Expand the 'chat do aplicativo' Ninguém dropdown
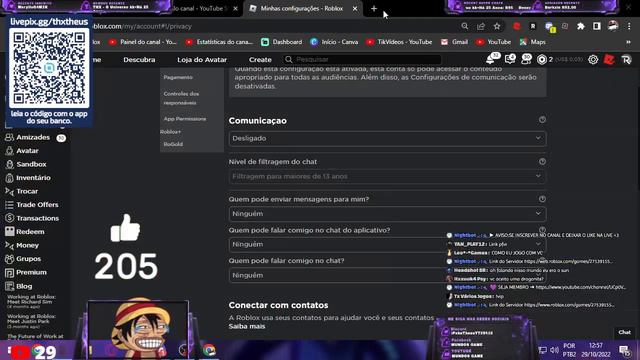The width and height of the screenshot is (640, 360). point(387,244)
